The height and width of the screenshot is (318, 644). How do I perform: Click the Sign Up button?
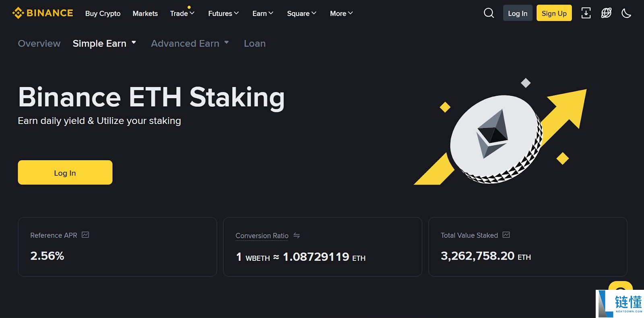coord(554,13)
